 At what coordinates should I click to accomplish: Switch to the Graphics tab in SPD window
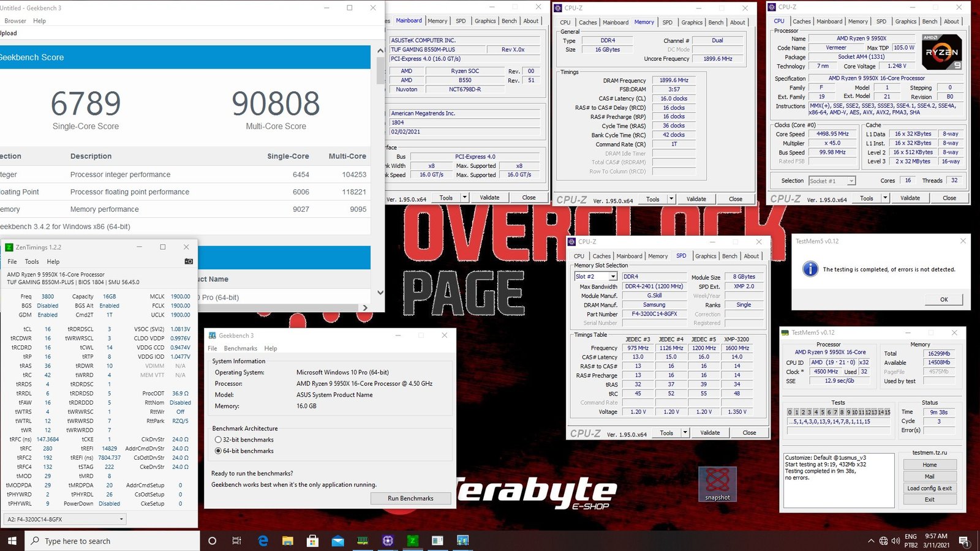point(705,256)
